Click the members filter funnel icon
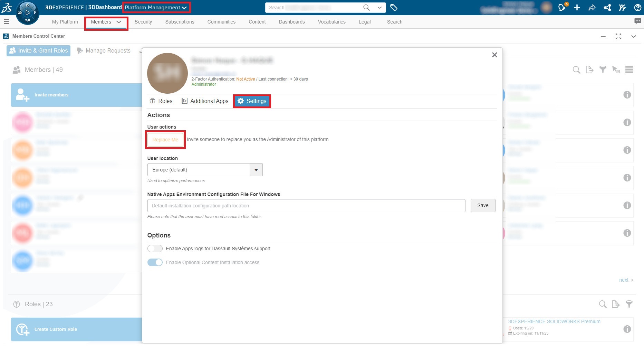The image size is (644, 346). [603, 70]
